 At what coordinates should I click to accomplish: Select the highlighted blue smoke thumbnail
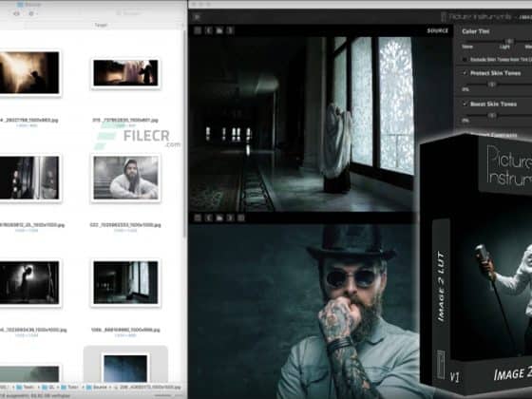click(x=125, y=369)
